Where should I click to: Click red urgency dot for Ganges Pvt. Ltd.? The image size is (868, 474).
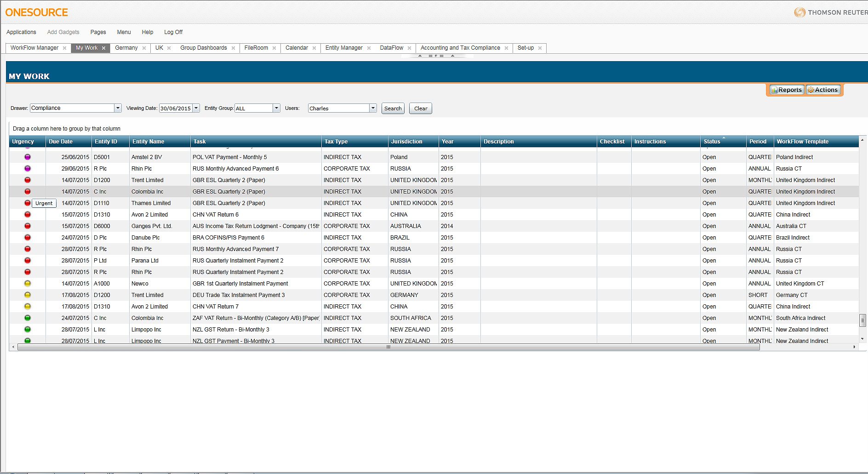point(28,226)
